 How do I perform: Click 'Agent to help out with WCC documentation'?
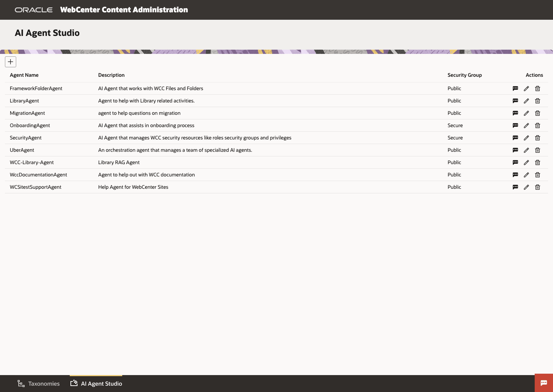[x=147, y=175]
